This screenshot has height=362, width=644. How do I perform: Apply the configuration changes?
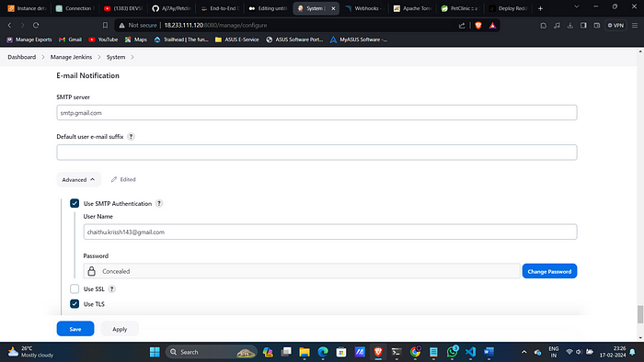(120, 329)
